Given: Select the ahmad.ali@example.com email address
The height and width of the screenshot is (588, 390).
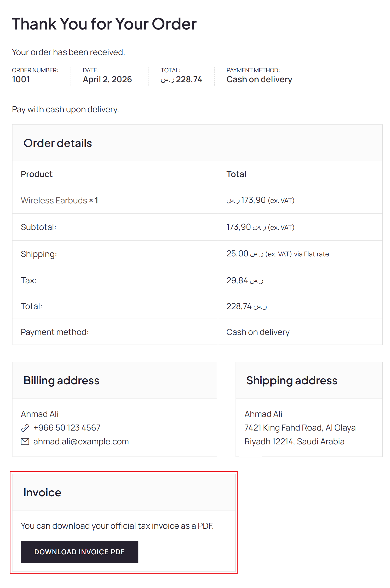Looking at the screenshot, I should (81, 442).
